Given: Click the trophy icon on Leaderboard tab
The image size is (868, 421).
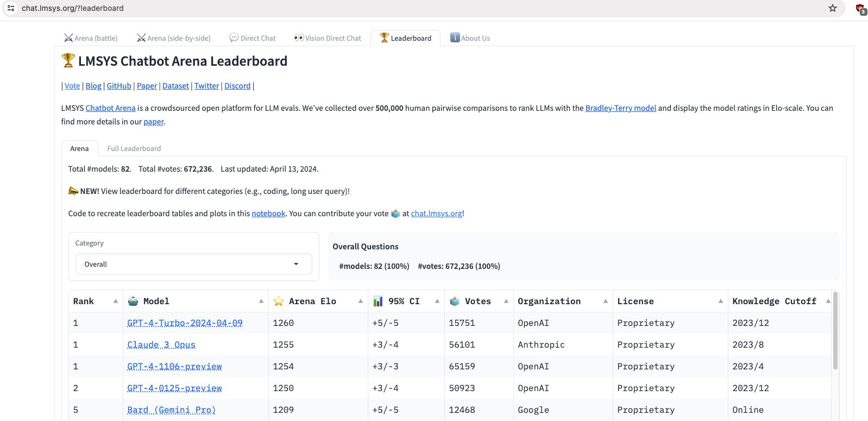Looking at the screenshot, I should point(385,37).
